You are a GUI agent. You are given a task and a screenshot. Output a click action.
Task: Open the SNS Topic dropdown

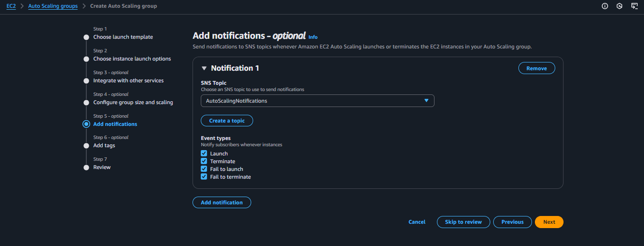click(x=318, y=101)
